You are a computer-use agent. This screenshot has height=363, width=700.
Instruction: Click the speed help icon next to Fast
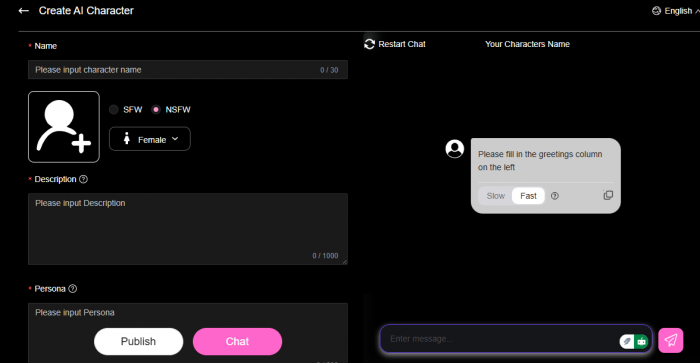[554, 196]
